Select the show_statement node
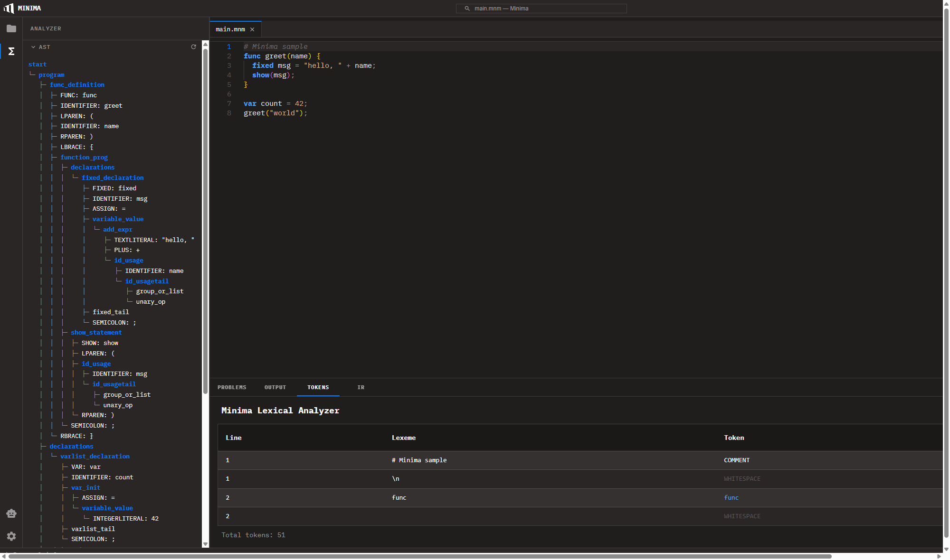Screen dimensions: 950x560 click(96, 333)
